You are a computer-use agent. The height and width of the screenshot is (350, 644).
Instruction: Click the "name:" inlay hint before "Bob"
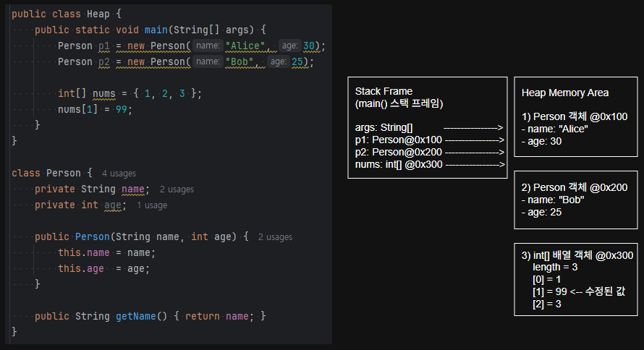tap(208, 61)
